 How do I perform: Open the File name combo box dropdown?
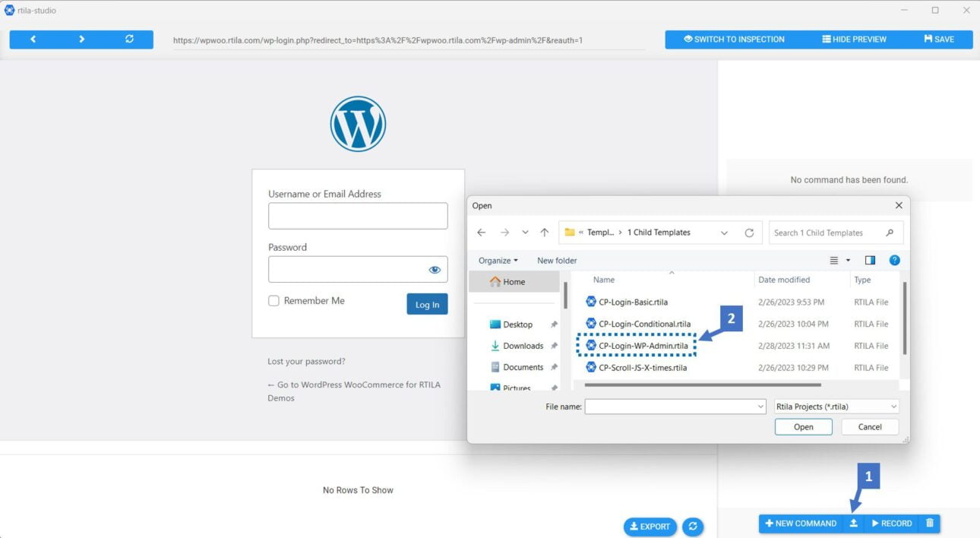(x=760, y=407)
